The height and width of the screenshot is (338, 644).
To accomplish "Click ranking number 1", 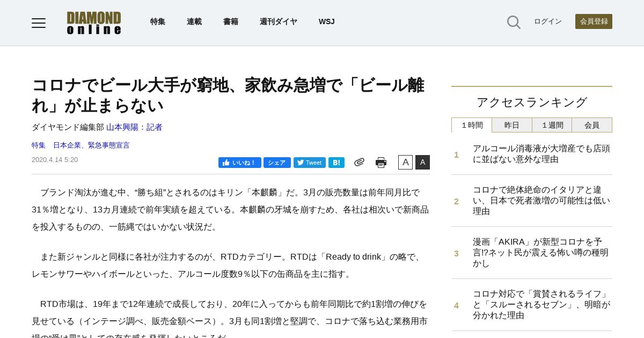I will [x=457, y=155].
